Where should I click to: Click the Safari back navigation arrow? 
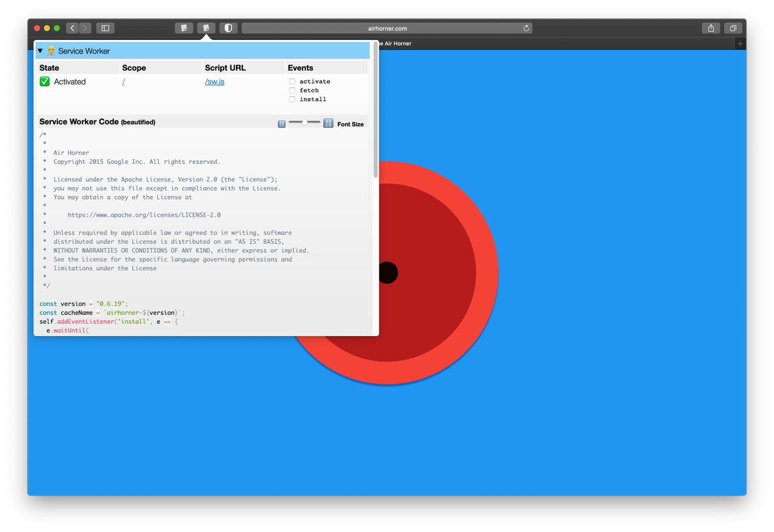click(x=72, y=28)
